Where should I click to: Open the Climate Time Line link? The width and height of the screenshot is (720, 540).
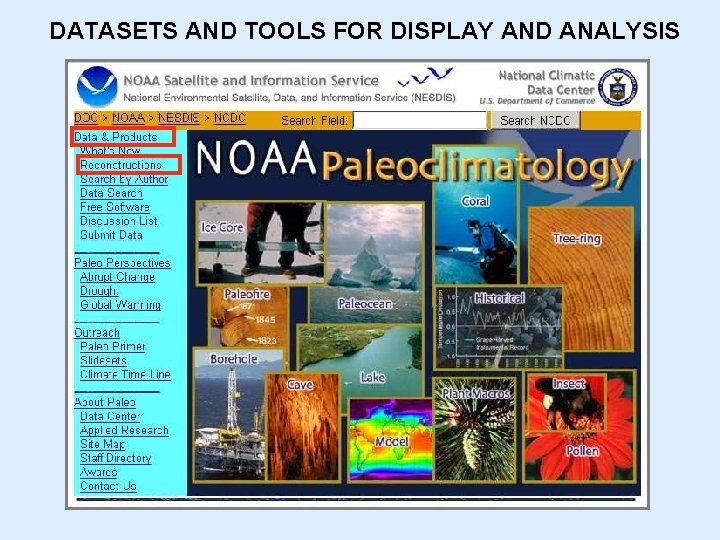tap(125, 375)
